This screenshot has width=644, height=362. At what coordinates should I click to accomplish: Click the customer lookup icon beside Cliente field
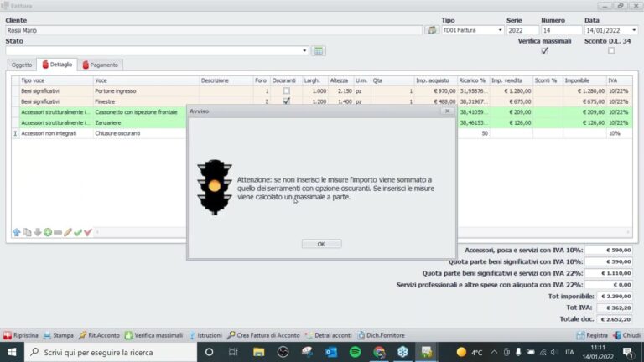point(432,30)
